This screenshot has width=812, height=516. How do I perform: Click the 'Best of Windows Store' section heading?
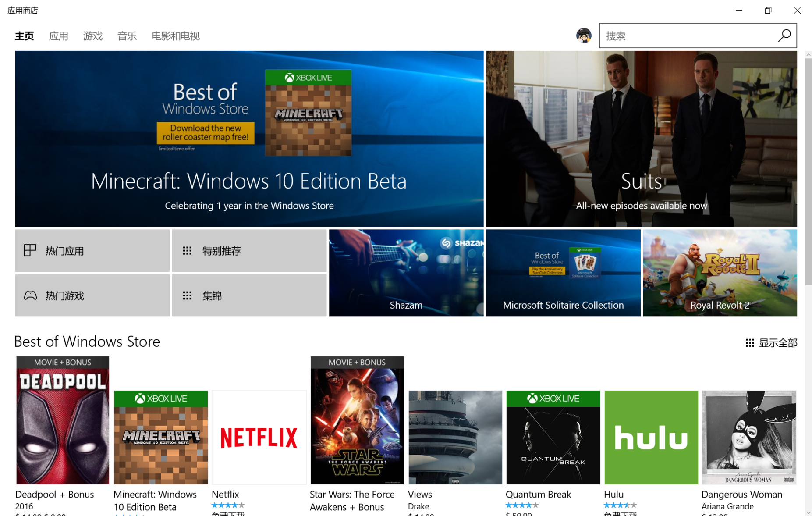point(87,342)
